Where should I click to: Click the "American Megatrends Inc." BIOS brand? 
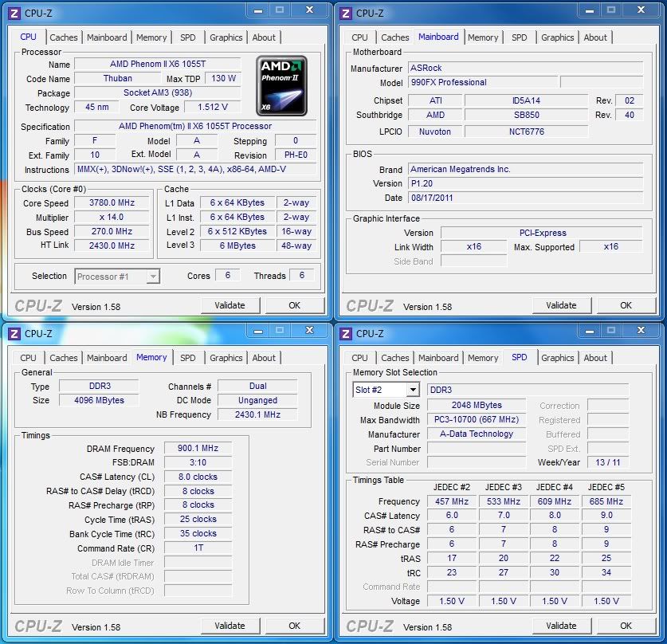pyautogui.click(x=525, y=169)
